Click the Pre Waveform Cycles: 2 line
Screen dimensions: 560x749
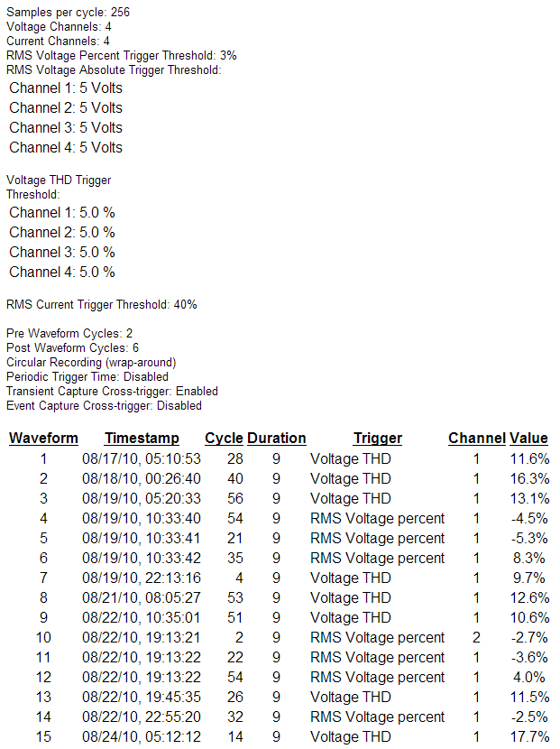pyautogui.click(x=69, y=334)
